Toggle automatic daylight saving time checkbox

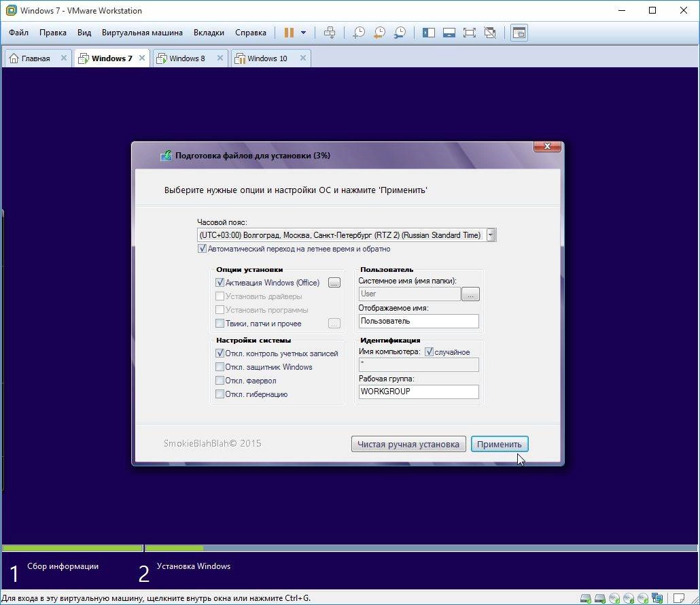tap(203, 249)
